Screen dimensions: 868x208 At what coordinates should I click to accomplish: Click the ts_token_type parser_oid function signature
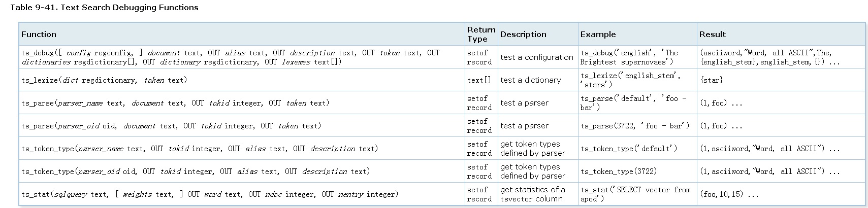tap(196, 171)
